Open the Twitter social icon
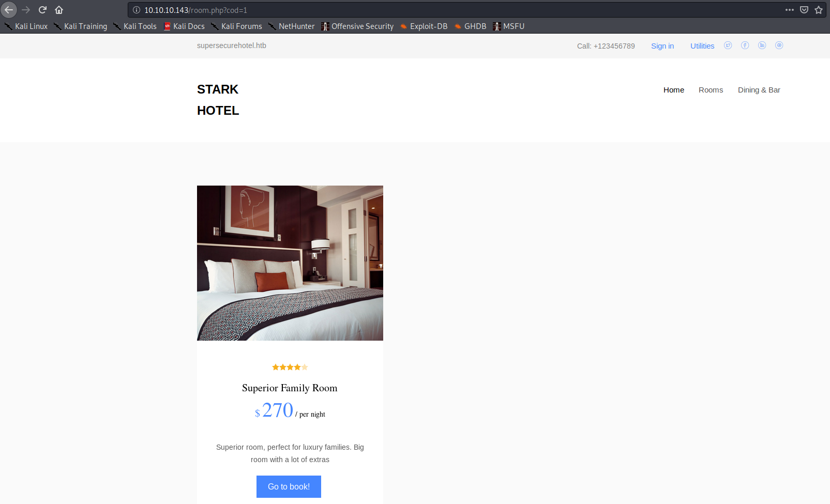 [x=728, y=45]
